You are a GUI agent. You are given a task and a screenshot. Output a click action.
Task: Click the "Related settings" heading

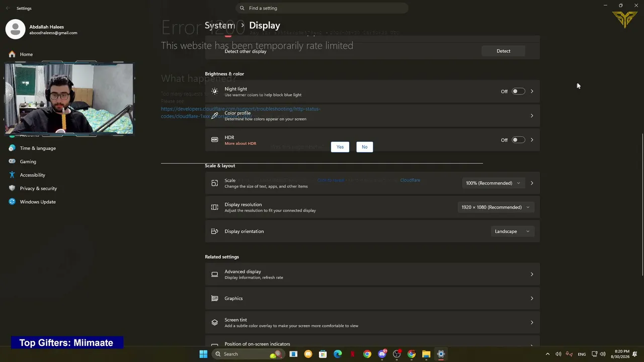click(x=222, y=256)
